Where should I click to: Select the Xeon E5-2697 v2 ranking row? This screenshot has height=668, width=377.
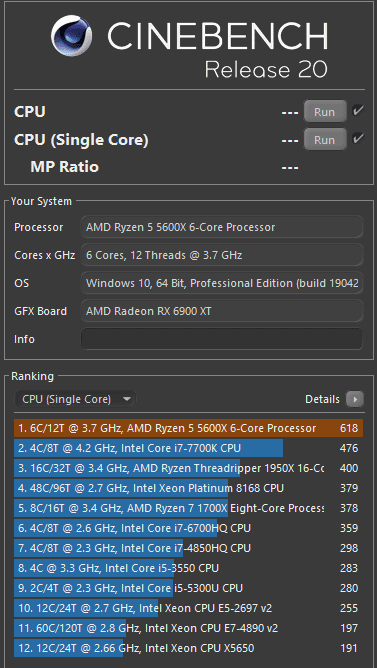[x=188, y=608]
